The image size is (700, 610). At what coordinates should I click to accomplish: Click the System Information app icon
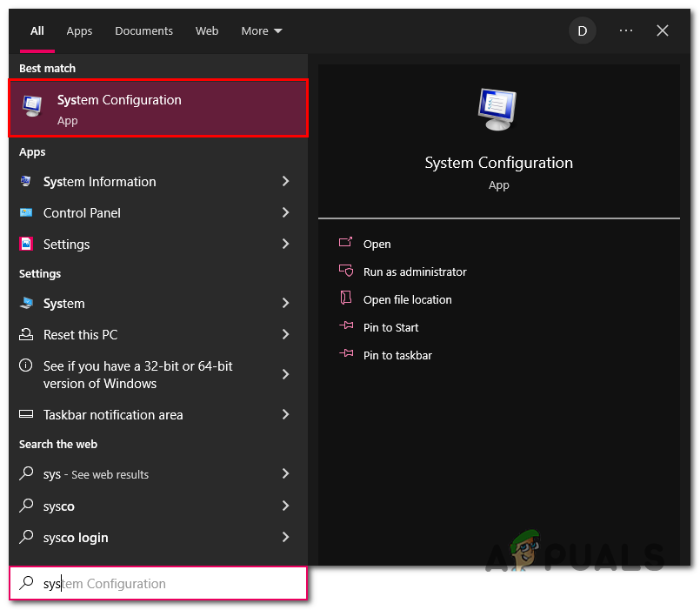[x=26, y=182]
